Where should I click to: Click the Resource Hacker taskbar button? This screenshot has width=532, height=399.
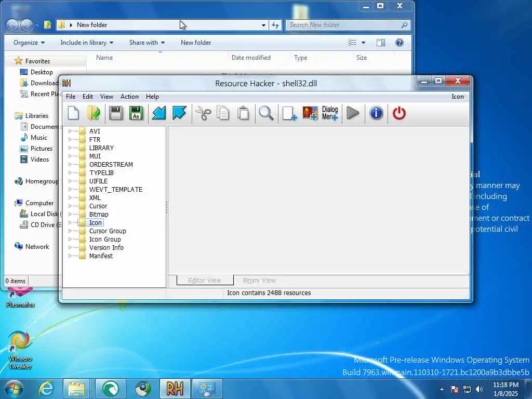(175, 389)
